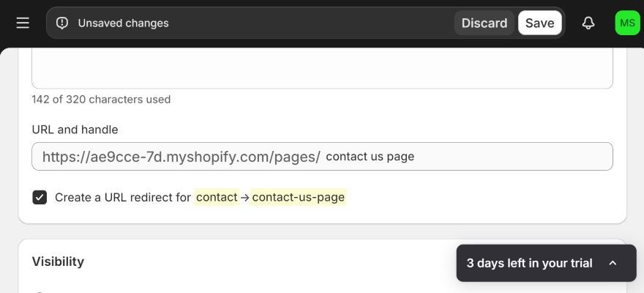Click the 'URL and handle' field label

pos(75,130)
